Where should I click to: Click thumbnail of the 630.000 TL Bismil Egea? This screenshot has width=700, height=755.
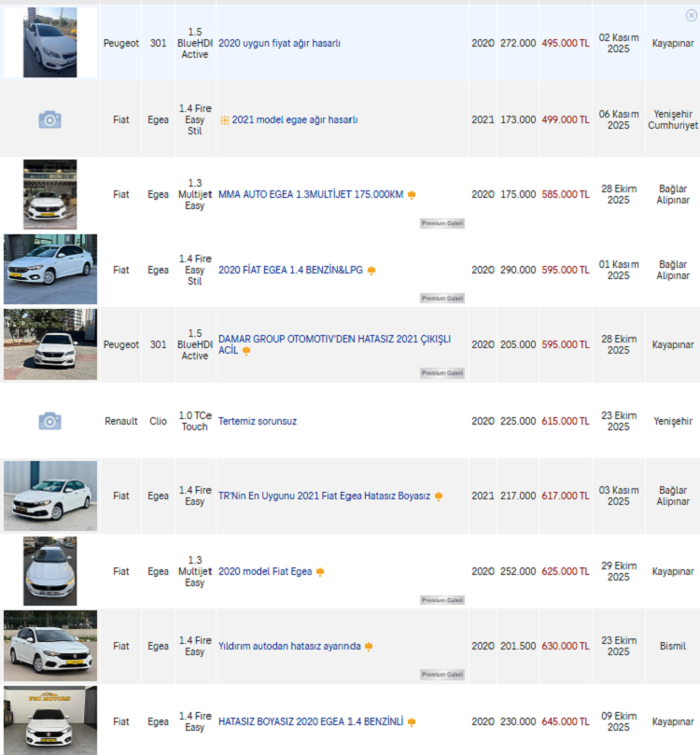(49, 646)
